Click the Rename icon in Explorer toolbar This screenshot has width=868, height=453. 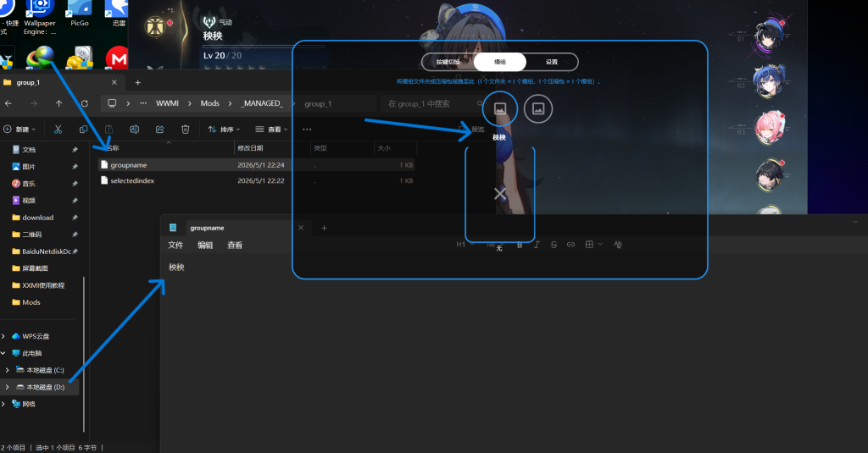(x=134, y=130)
